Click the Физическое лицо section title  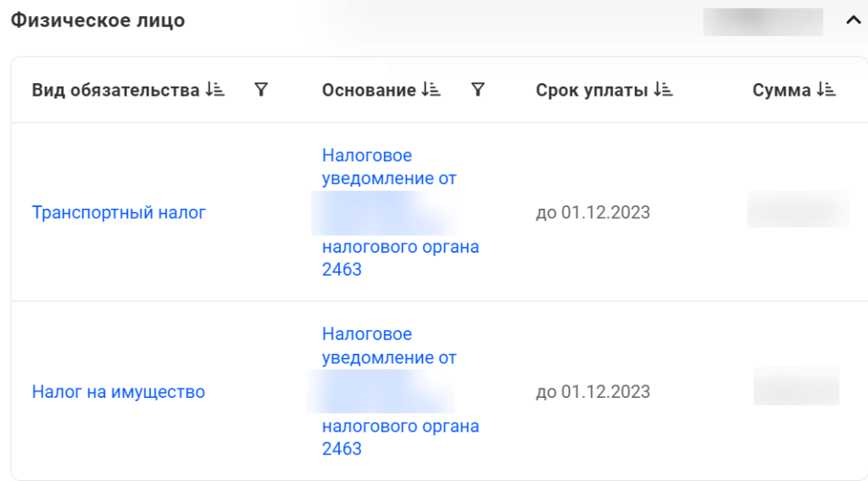(x=97, y=20)
